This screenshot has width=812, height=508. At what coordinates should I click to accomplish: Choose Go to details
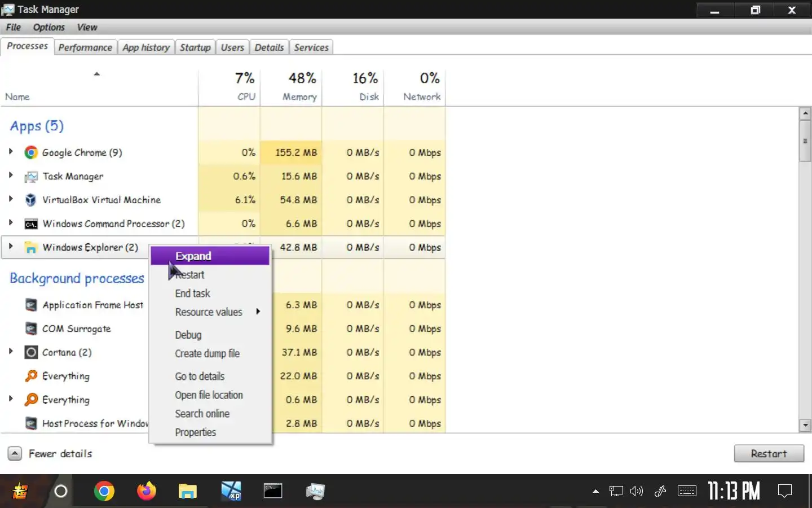click(x=210, y=376)
